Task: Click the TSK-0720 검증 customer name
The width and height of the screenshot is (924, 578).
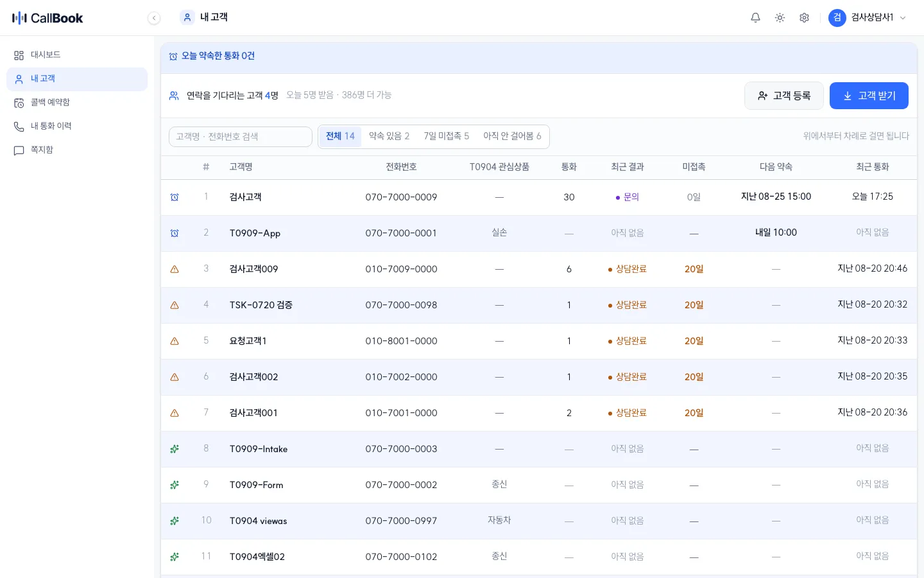Action: [x=261, y=305]
